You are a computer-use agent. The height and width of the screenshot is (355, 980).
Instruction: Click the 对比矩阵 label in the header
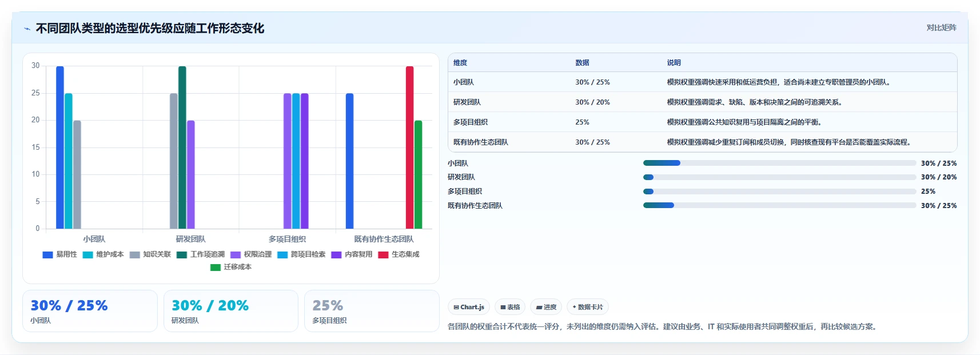coord(941,27)
